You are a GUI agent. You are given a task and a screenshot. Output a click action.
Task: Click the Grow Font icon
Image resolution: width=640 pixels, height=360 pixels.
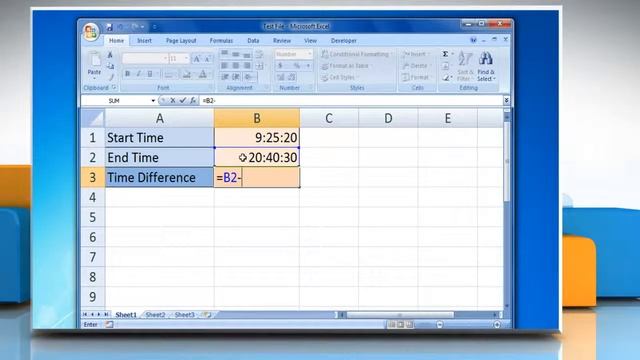click(x=196, y=59)
